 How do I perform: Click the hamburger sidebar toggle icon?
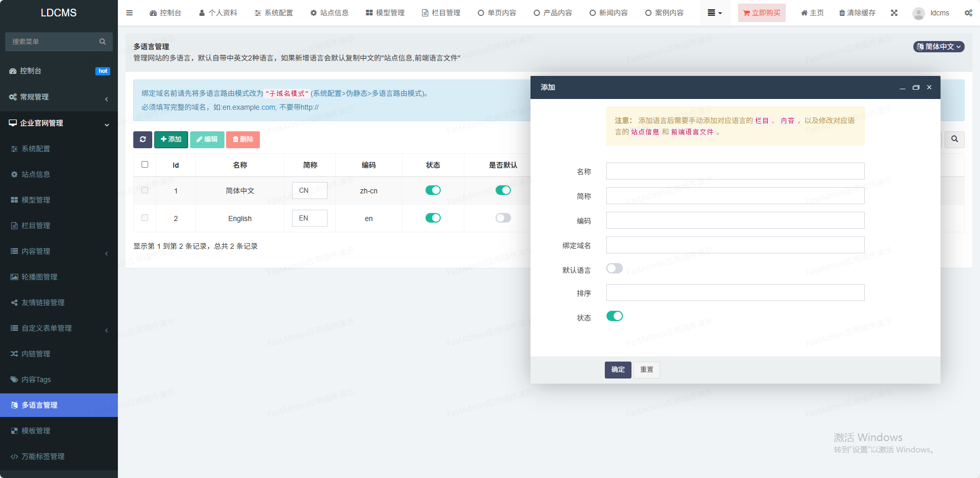click(129, 13)
